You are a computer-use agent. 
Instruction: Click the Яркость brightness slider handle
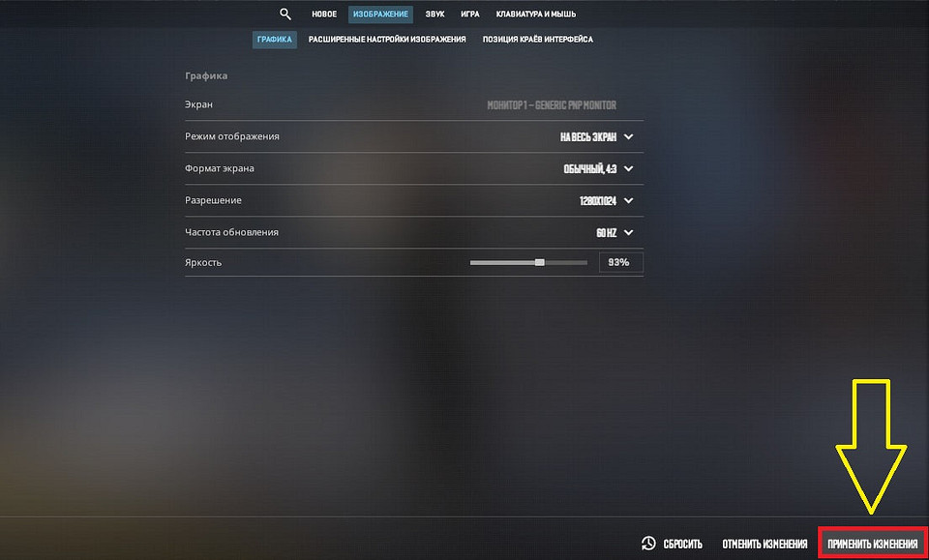540,262
